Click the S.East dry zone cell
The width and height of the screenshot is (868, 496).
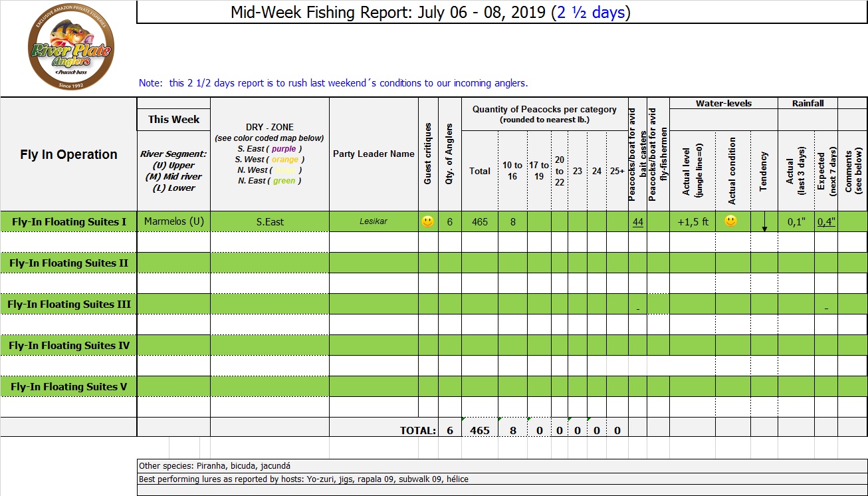click(x=270, y=222)
